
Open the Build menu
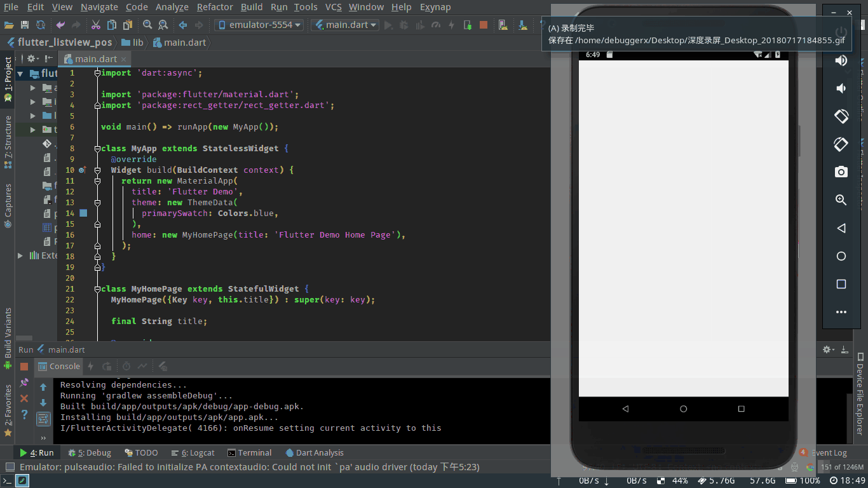252,7
